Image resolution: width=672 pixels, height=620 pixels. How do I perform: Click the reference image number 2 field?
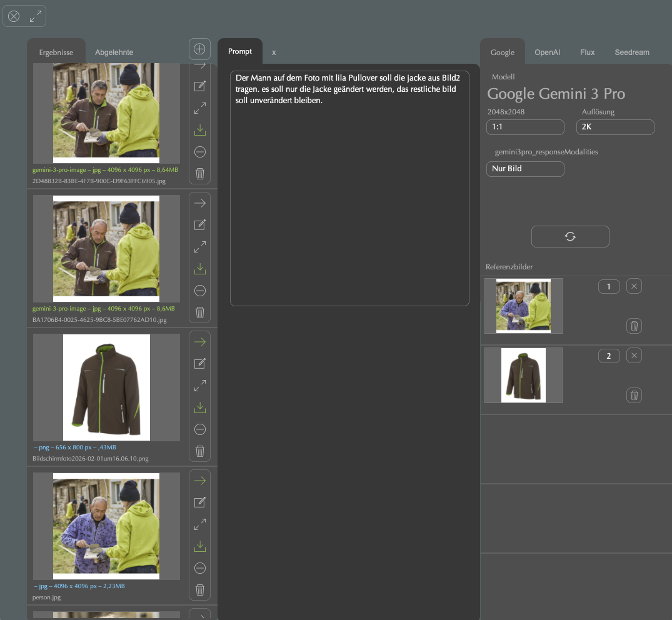[x=609, y=356]
